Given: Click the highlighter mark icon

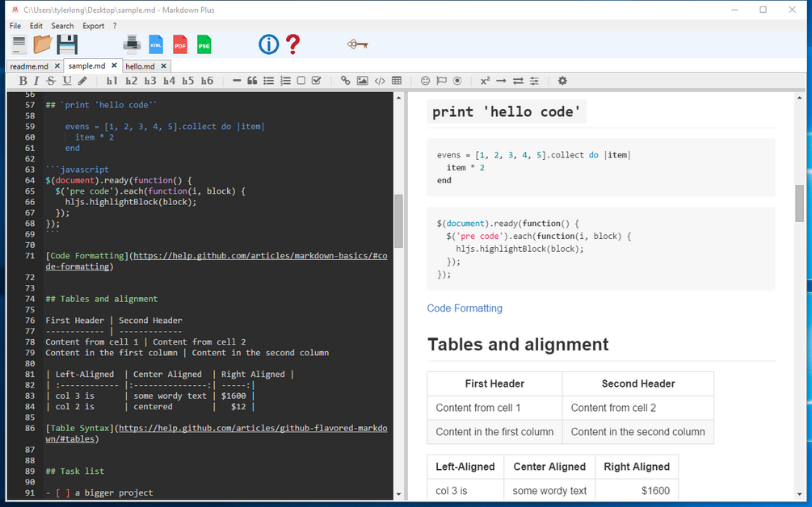Looking at the screenshot, I should tap(82, 81).
